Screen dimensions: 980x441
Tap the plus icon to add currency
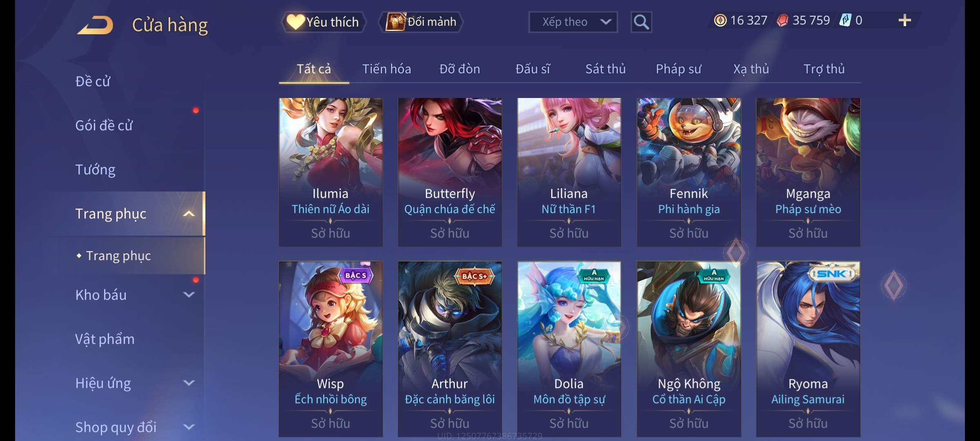904,20
